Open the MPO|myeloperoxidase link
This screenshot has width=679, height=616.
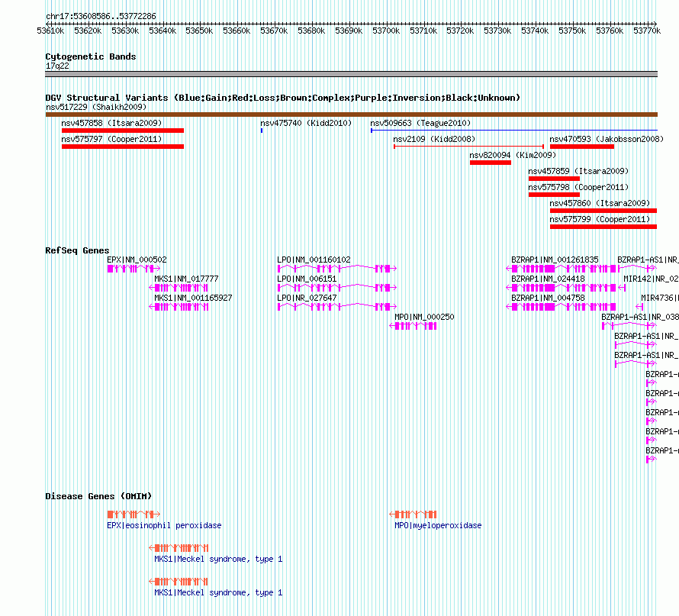[438, 525]
